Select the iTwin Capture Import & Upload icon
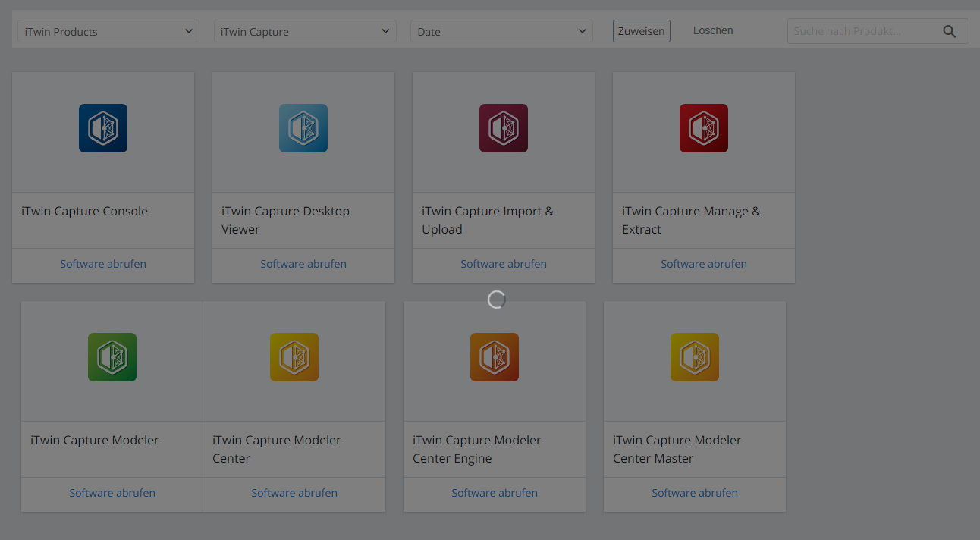The width and height of the screenshot is (980, 540). (x=504, y=128)
